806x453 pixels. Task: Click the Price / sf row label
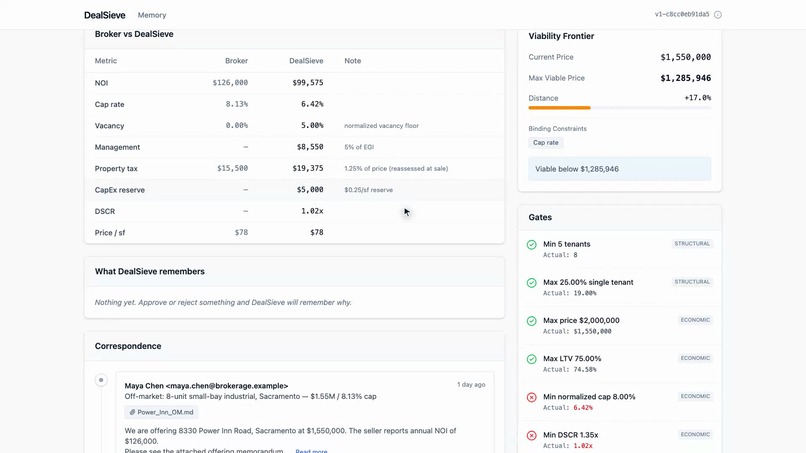(110, 232)
